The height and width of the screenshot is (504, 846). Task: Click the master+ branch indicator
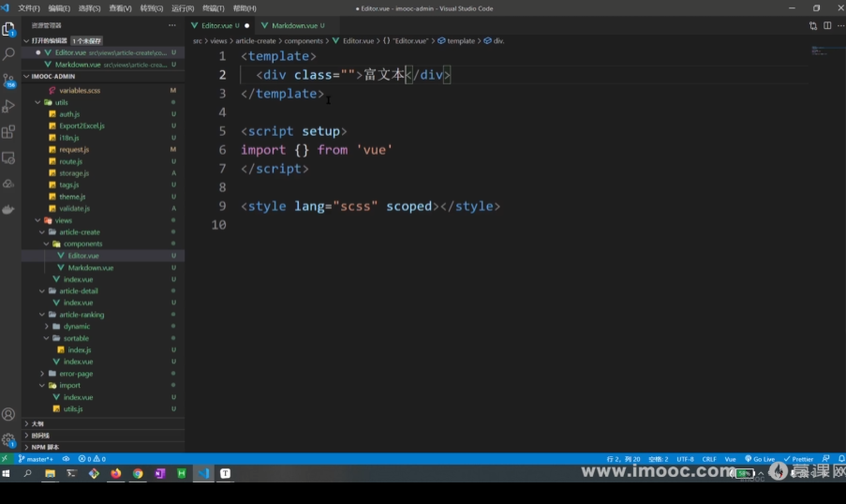tap(36, 459)
